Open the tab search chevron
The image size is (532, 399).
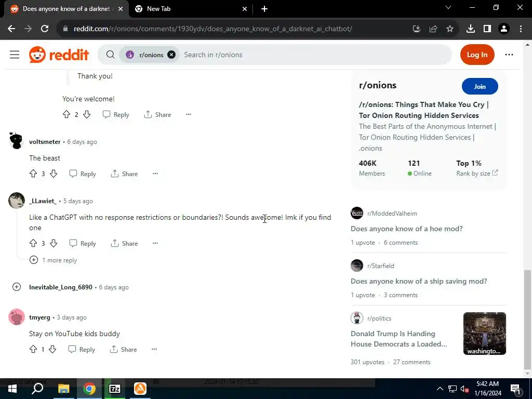(x=448, y=7)
